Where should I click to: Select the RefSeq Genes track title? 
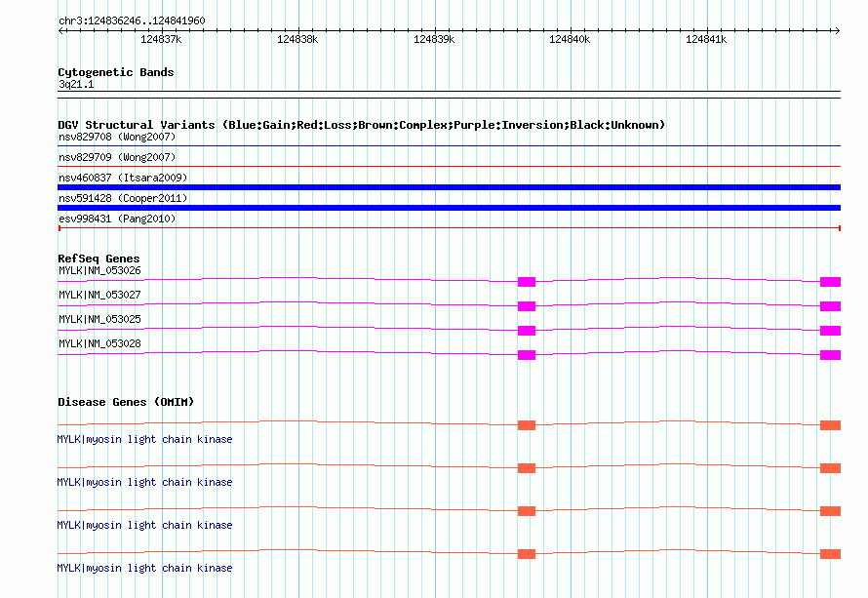click(99, 259)
